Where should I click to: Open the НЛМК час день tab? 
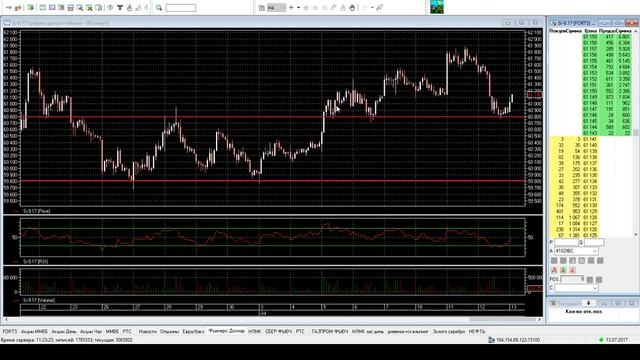(368, 331)
